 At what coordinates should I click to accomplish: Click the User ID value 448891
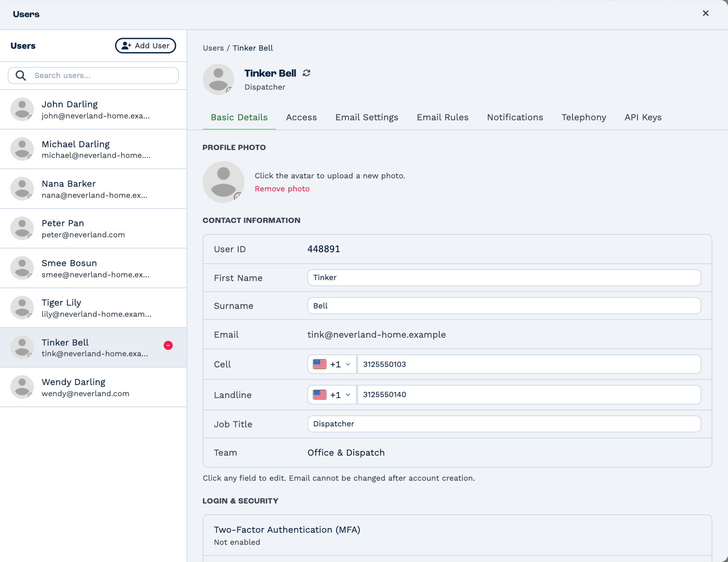pyautogui.click(x=324, y=249)
